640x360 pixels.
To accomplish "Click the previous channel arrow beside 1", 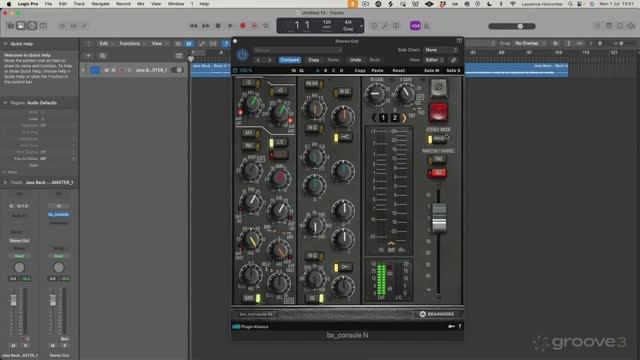I will [x=374, y=118].
